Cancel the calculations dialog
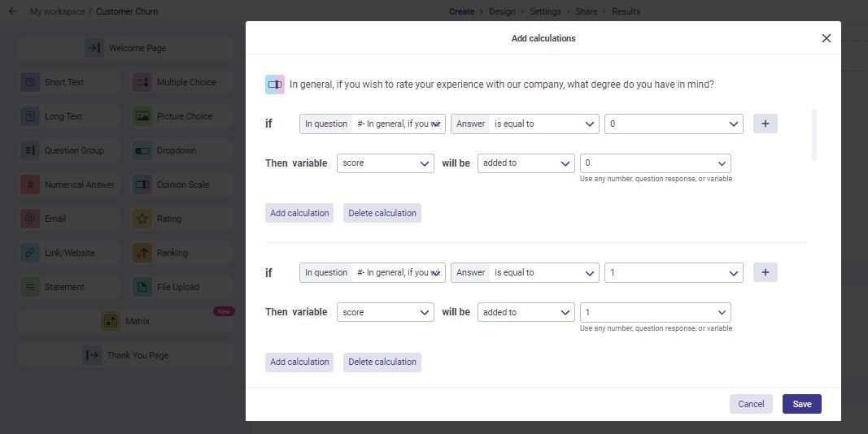 tap(751, 404)
